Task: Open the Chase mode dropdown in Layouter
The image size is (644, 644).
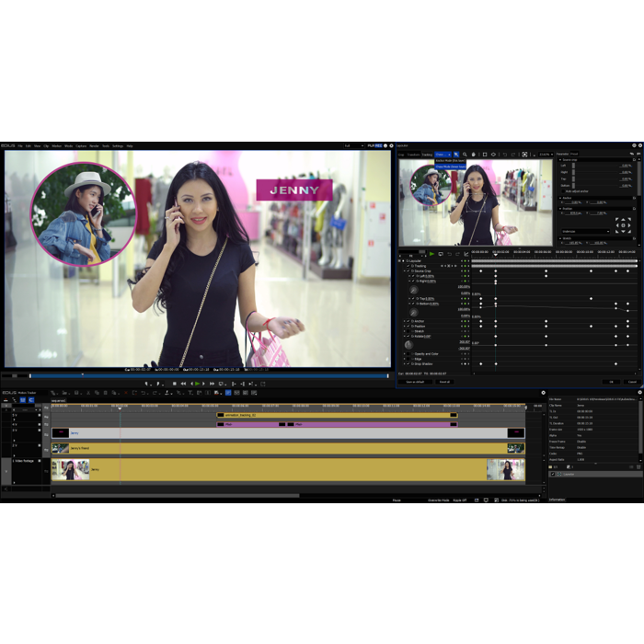Action: pos(443,155)
